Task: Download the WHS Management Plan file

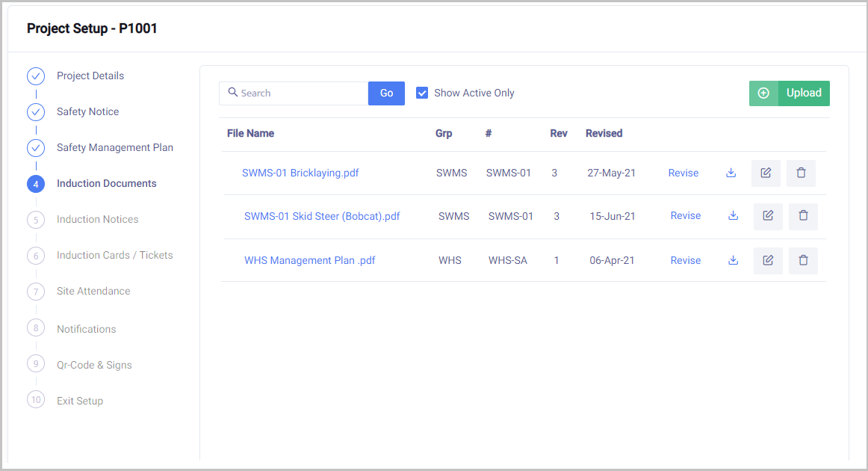Action: tap(733, 261)
